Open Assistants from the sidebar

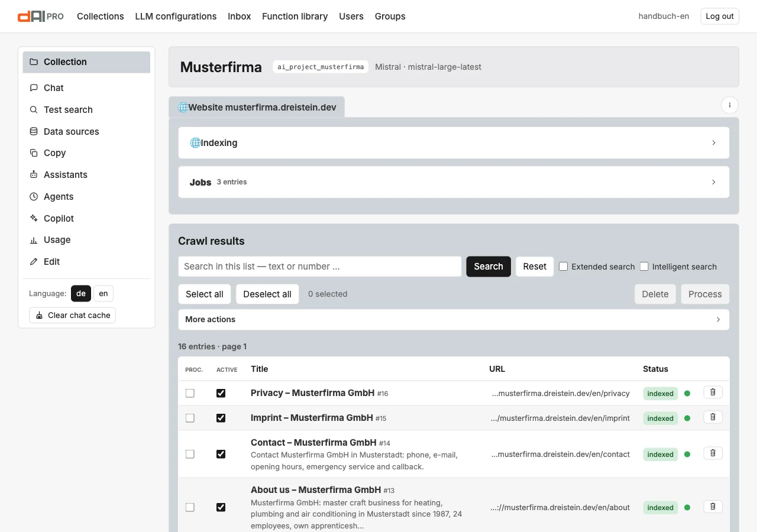pos(86,175)
